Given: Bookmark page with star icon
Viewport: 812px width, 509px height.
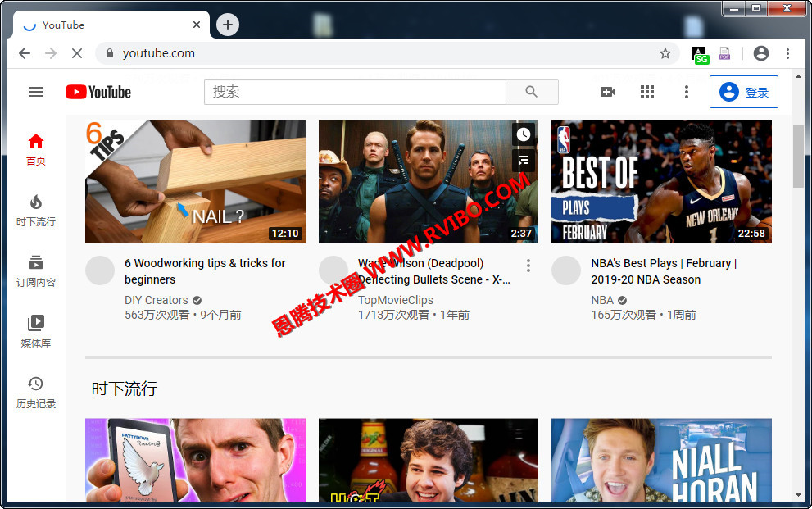Looking at the screenshot, I should point(665,53).
